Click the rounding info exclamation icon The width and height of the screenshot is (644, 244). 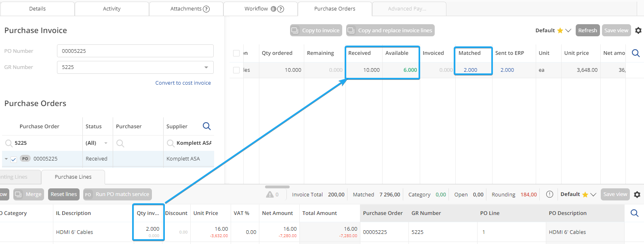(549, 194)
